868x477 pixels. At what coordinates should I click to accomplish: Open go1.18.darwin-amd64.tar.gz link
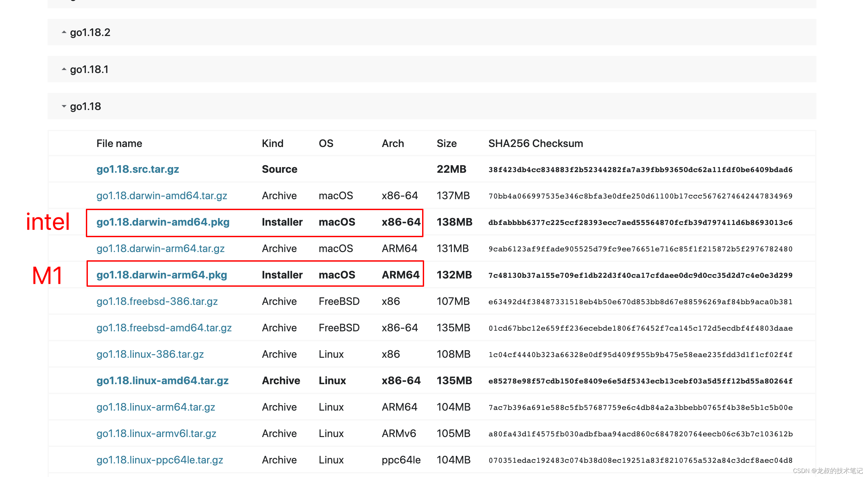point(162,196)
